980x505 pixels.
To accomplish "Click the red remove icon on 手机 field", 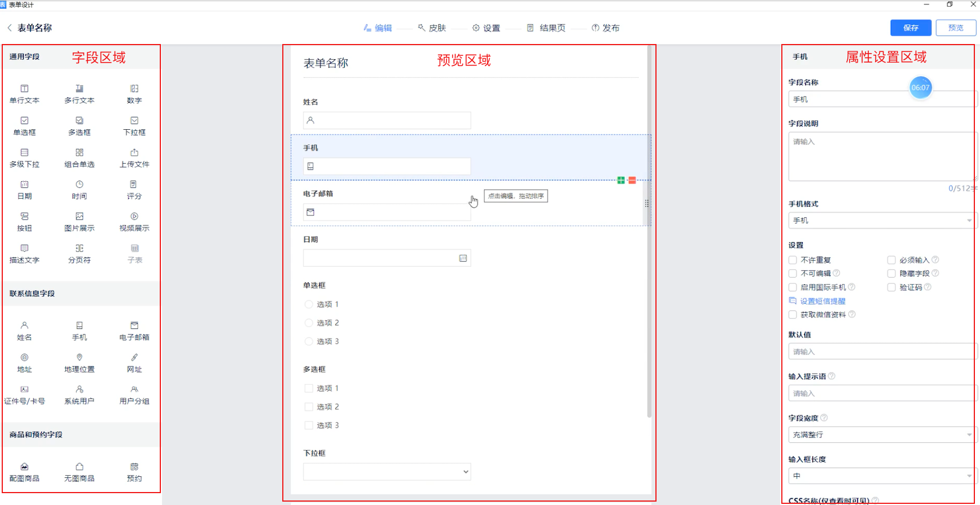I will 632,180.
